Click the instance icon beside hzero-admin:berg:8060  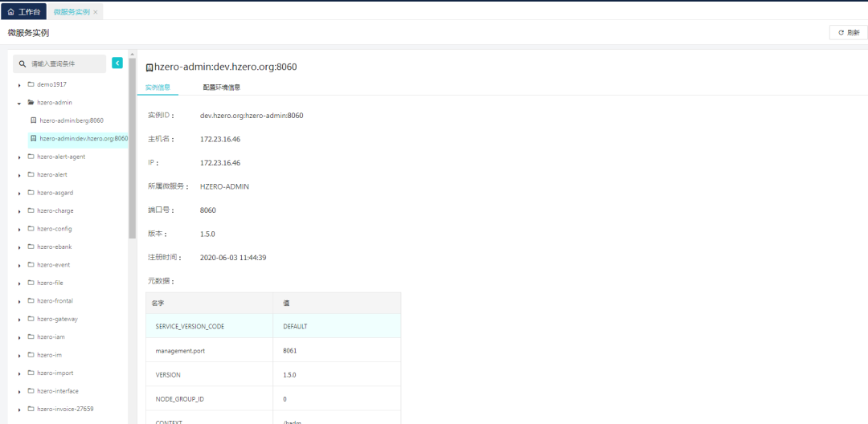pyautogui.click(x=33, y=120)
